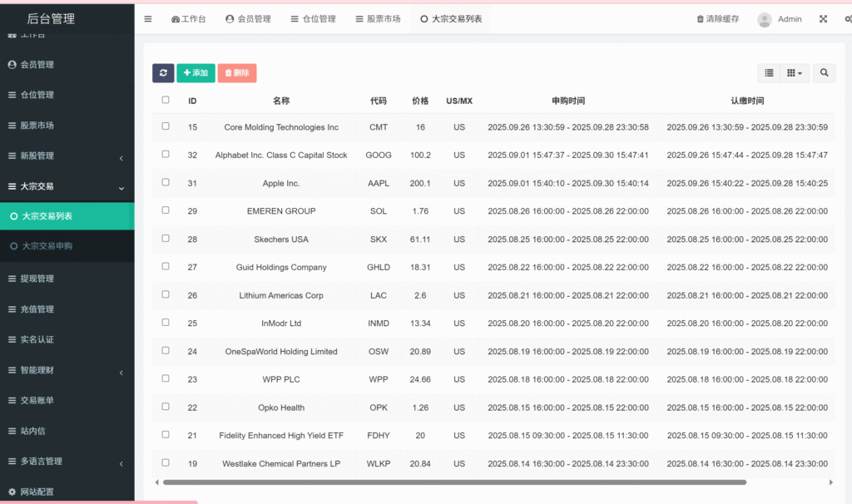Click the fullscreen expand icon beside Admin
This screenshot has height=504, width=852.
click(x=824, y=19)
